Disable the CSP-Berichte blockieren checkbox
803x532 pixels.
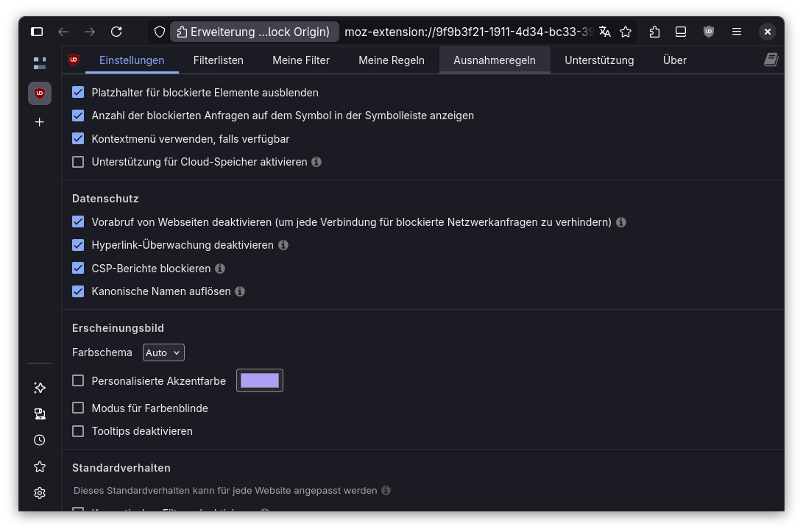click(78, 268)
